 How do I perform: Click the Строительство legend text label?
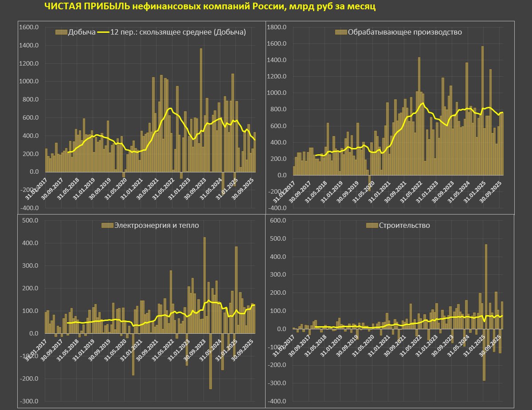click(x=404, y=226)
